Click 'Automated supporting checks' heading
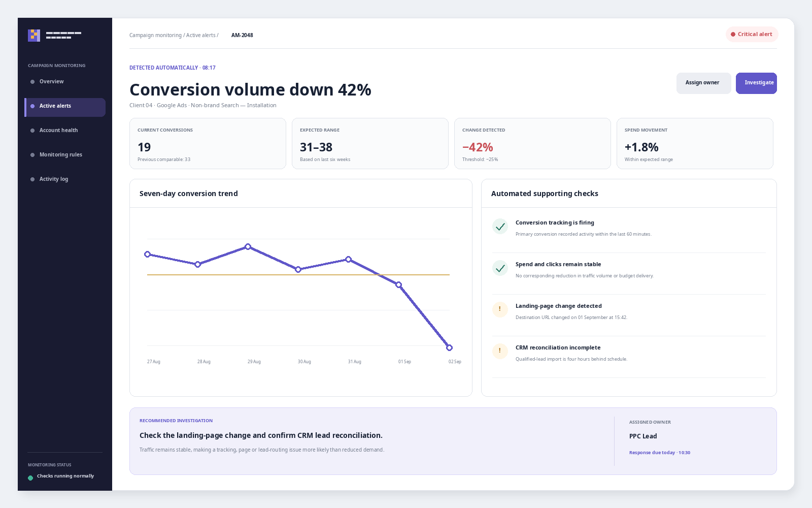Viewport: 812px width, 508px height. 545,194
